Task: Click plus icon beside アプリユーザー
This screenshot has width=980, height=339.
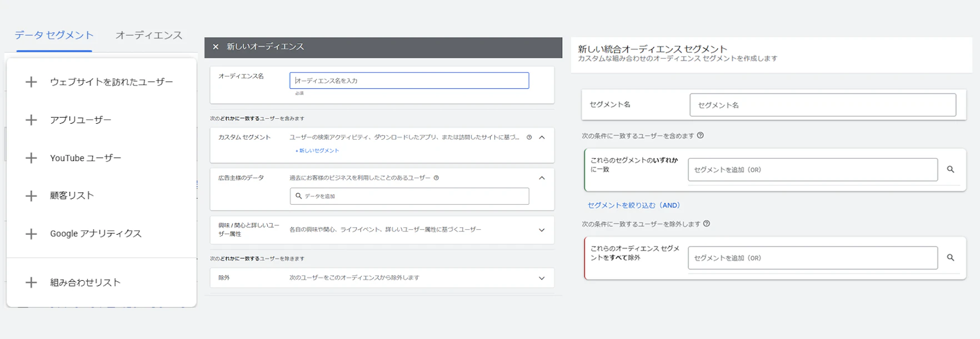Action: pos(31,120)
